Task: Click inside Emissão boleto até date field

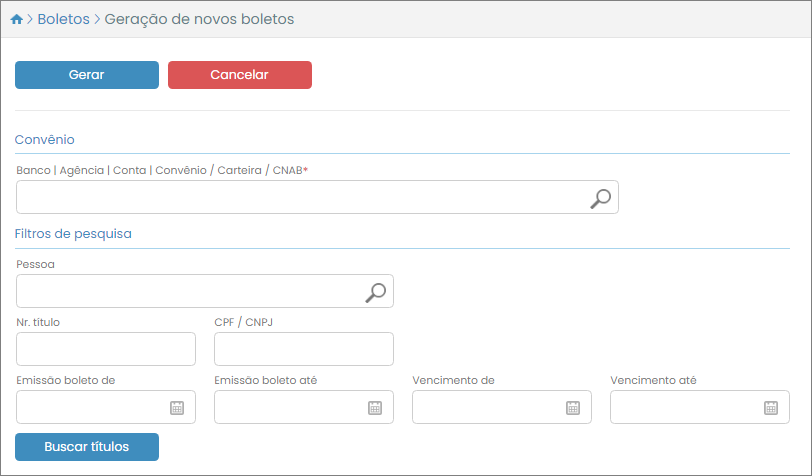Action: pyautogui.click(x=288, y=407)
